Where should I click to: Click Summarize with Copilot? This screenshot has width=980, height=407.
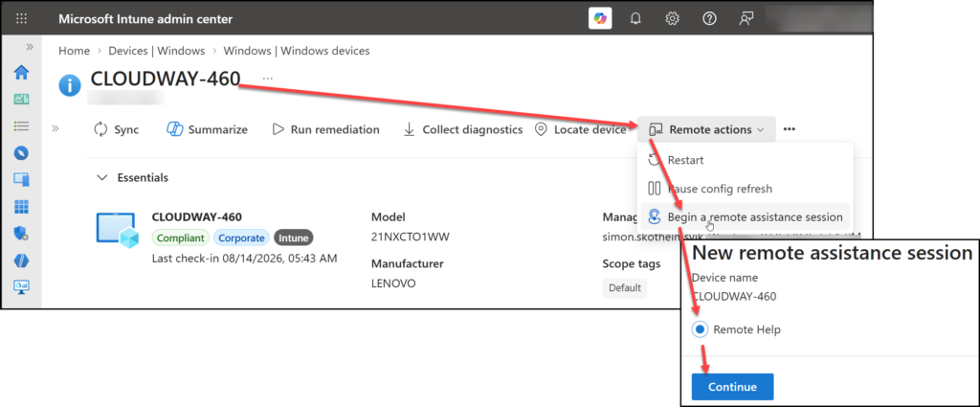click(x=207, y=129)
